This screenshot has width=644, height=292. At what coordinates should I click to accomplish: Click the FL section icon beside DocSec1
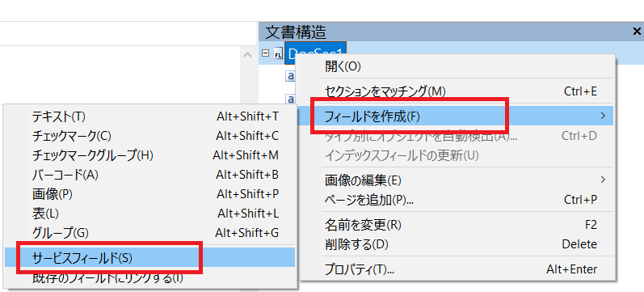278,54
